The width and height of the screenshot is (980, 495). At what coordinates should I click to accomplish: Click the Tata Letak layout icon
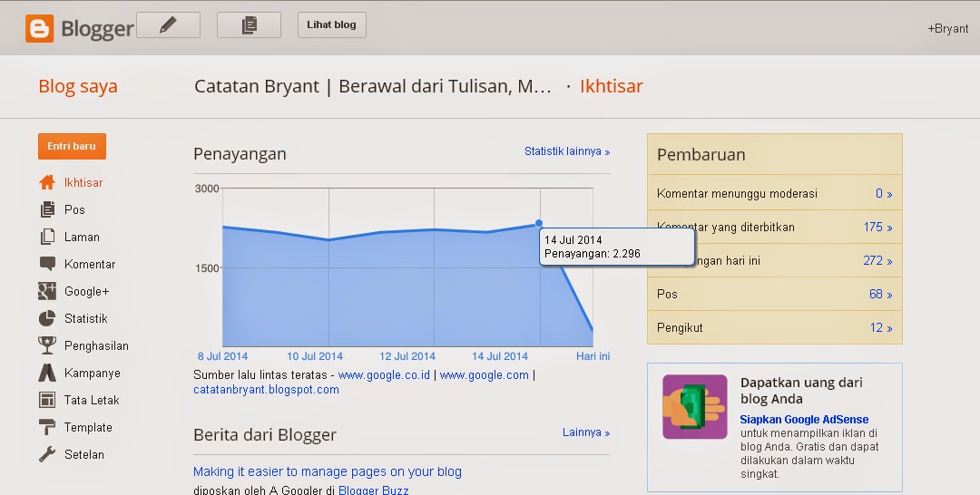(47, 400)
